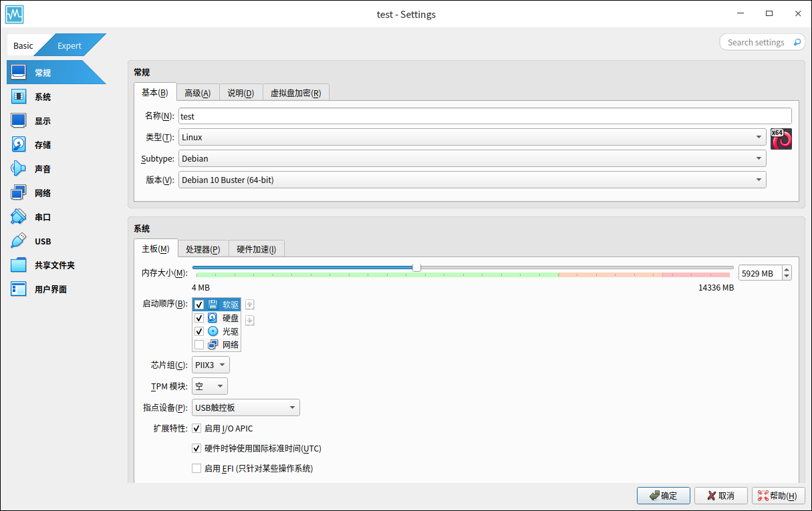Open the 指点设备 USB触控板 dropdown

(245, 407)
